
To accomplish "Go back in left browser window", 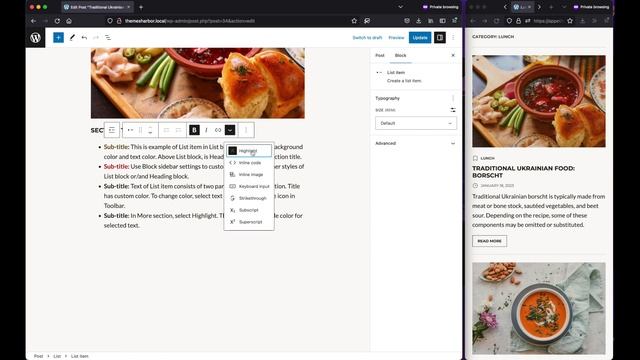I will pyautogui.click(x=33, y=21).
